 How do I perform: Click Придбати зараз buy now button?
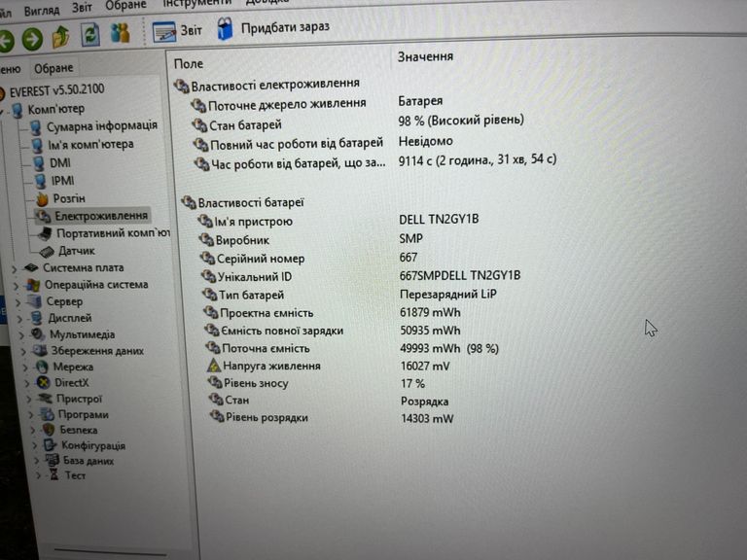[x=273, y=28]
